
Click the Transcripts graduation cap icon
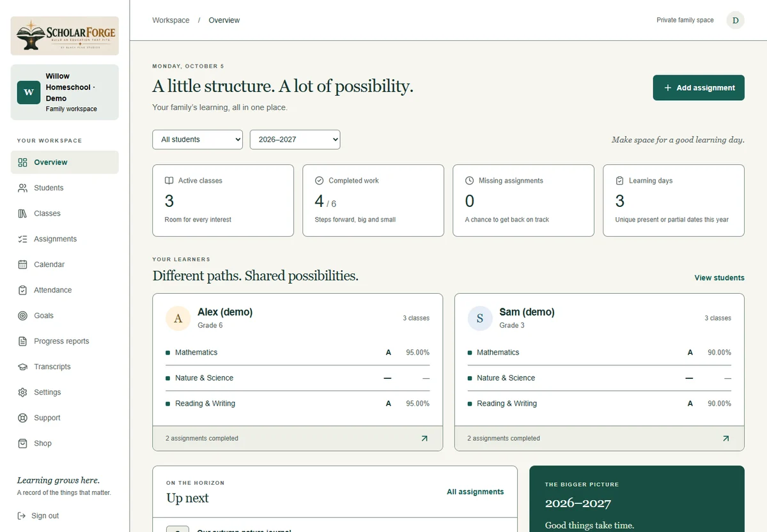pyautogui.click(x=23, y=367)
